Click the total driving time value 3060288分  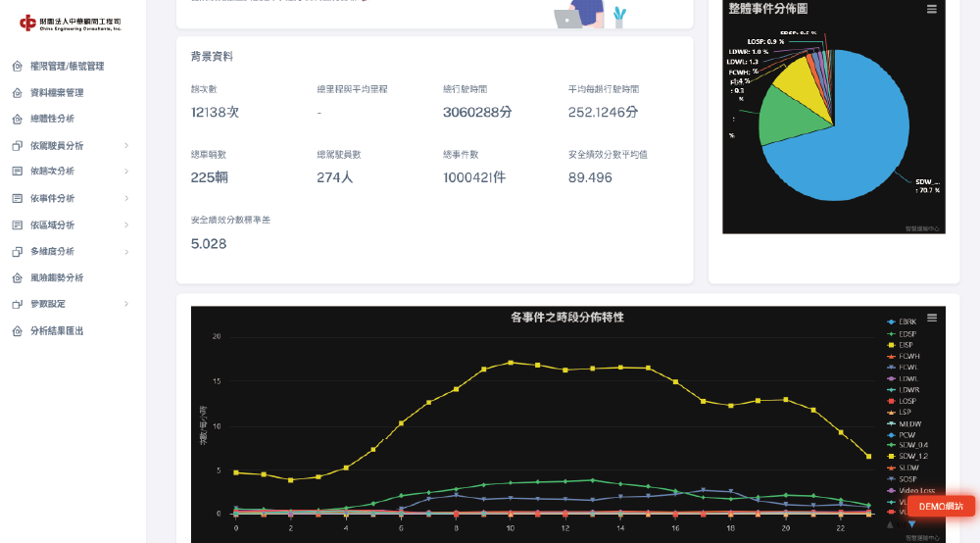coord(477,113)
